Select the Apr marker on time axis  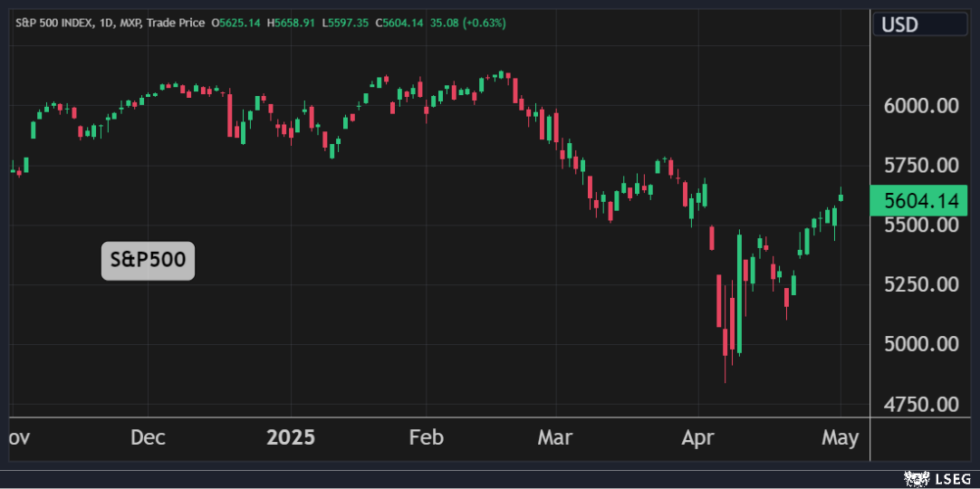(x=698, y=437)
